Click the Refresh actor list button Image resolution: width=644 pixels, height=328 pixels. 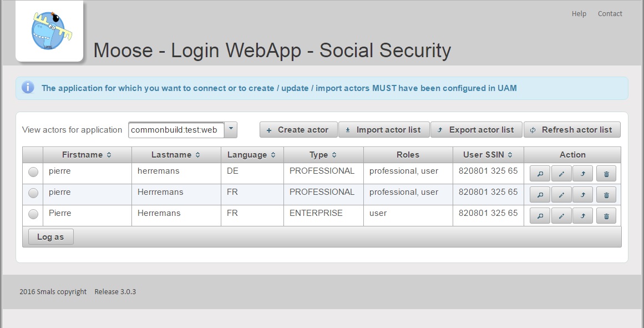click(571, 130)
